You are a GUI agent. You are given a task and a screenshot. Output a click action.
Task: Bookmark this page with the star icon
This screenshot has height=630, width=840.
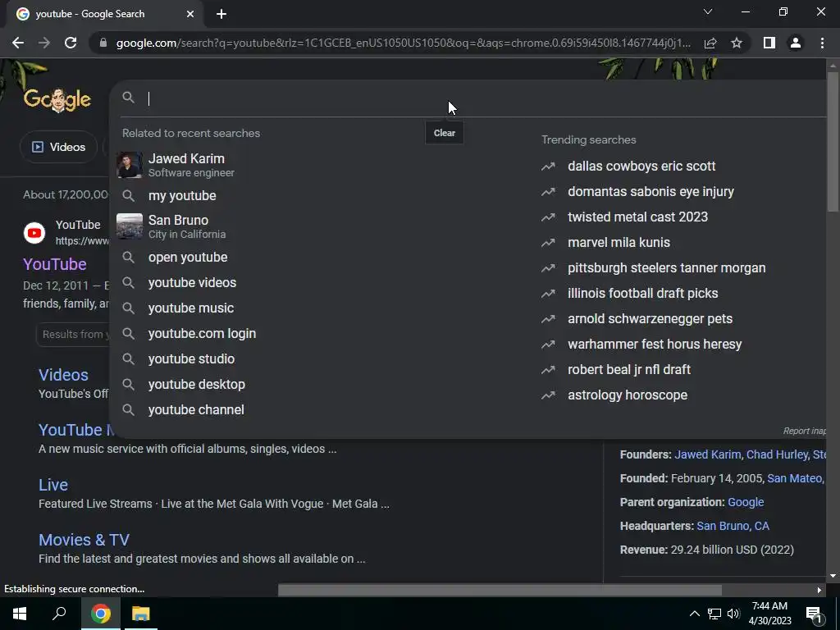(x=737, y=43)
